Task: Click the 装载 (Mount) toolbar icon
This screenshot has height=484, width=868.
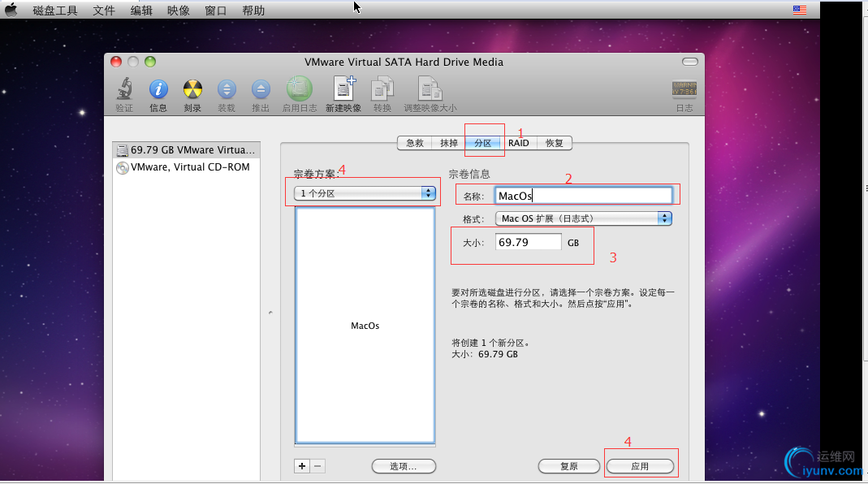Action: tap(227, 89)
